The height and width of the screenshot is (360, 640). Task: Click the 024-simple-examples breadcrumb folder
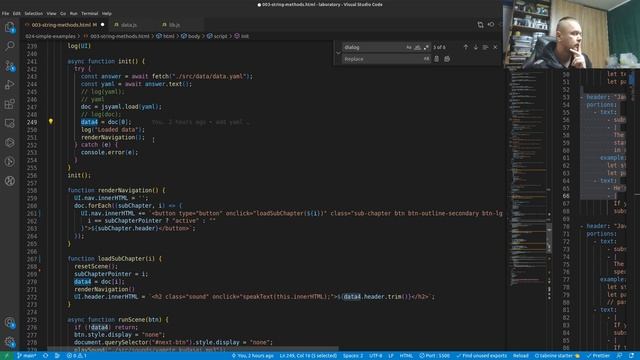(x=51, y=36)
